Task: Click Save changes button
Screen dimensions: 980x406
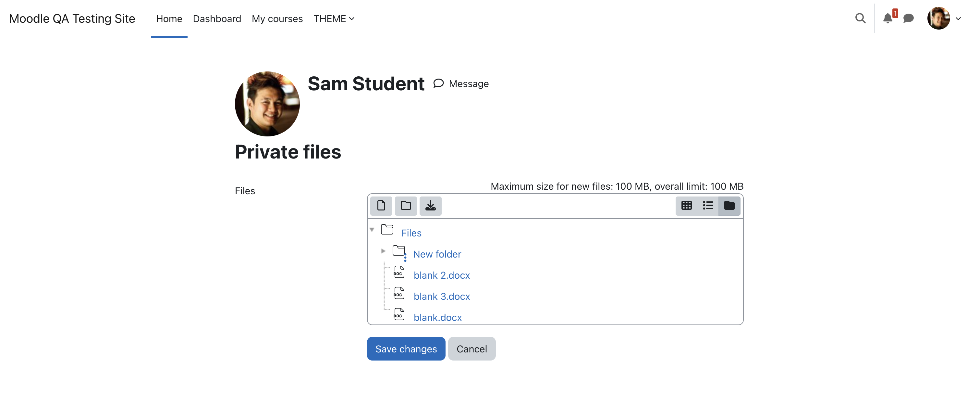Action: [406, 349]
